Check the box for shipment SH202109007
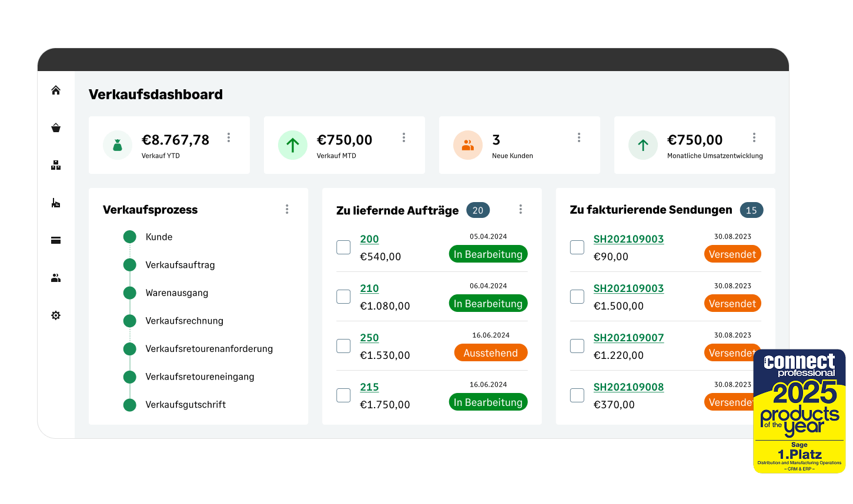Image resolution: width=853 pixels, height=504 pixels. click(x=577, y=346)
